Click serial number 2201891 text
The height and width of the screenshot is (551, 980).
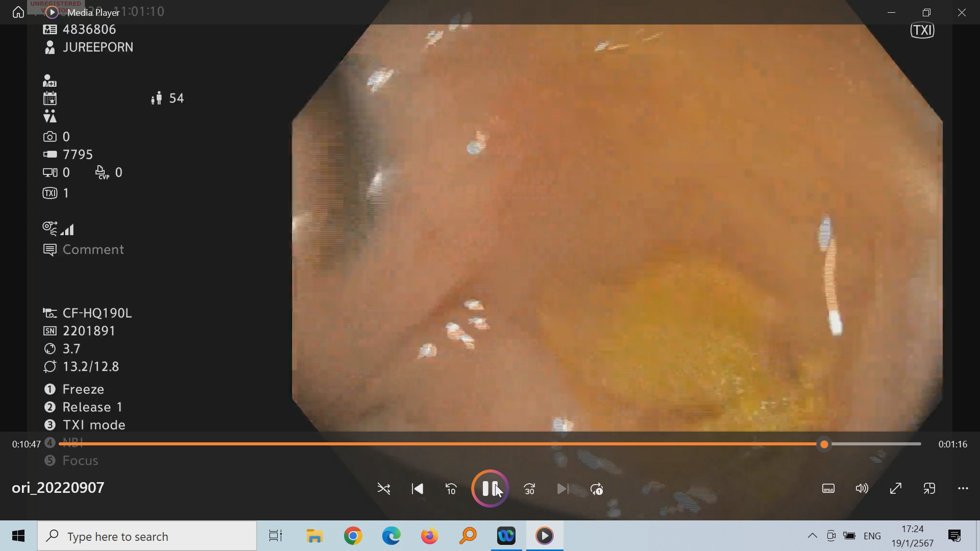click(89, 331)
